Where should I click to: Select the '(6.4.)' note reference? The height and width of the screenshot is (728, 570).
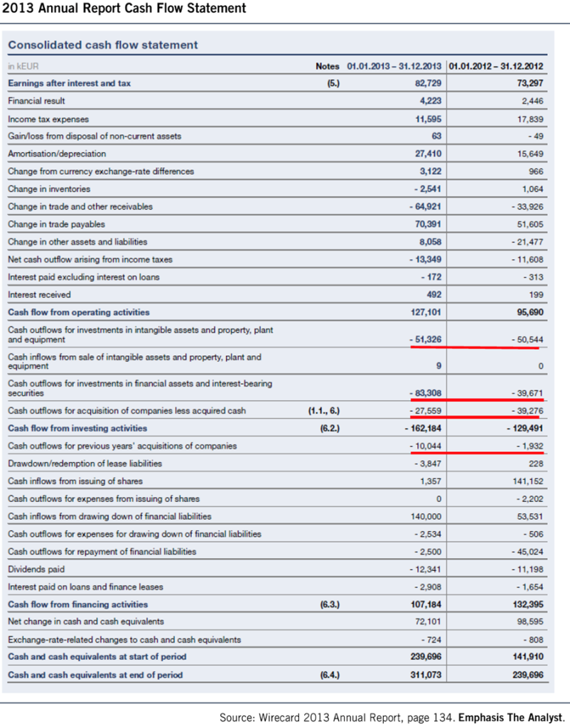(330, 675)
